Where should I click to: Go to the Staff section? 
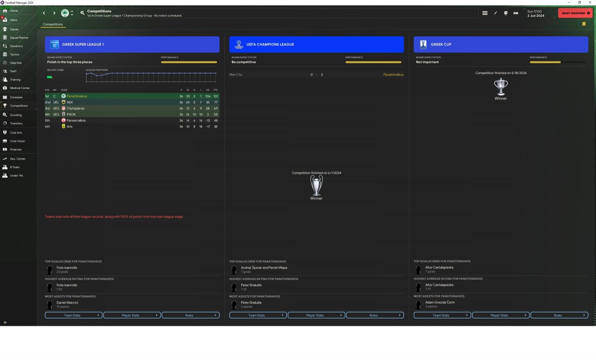point(19,71)
